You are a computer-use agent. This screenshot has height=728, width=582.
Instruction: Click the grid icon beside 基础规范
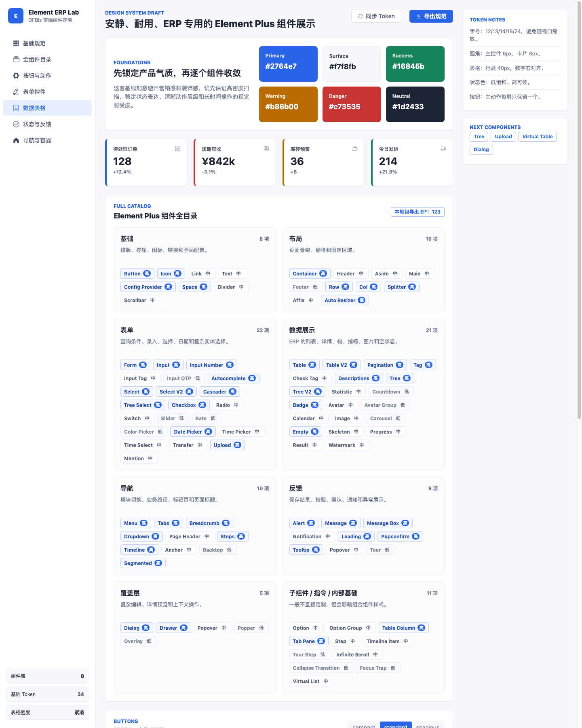pos(16,43)
